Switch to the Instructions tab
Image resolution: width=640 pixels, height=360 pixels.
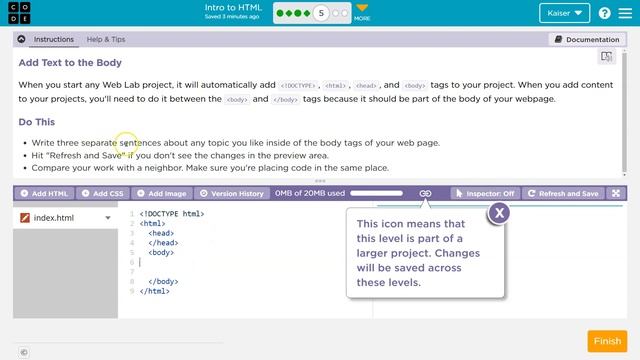(53, 39)
